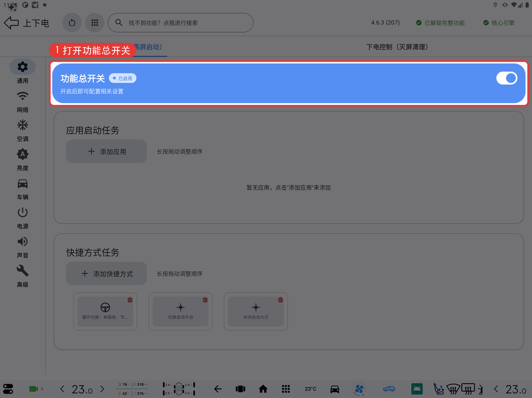Open the tire pressure widget
The width and height of the screenshot is (532, 398).
tap(179, 389)
